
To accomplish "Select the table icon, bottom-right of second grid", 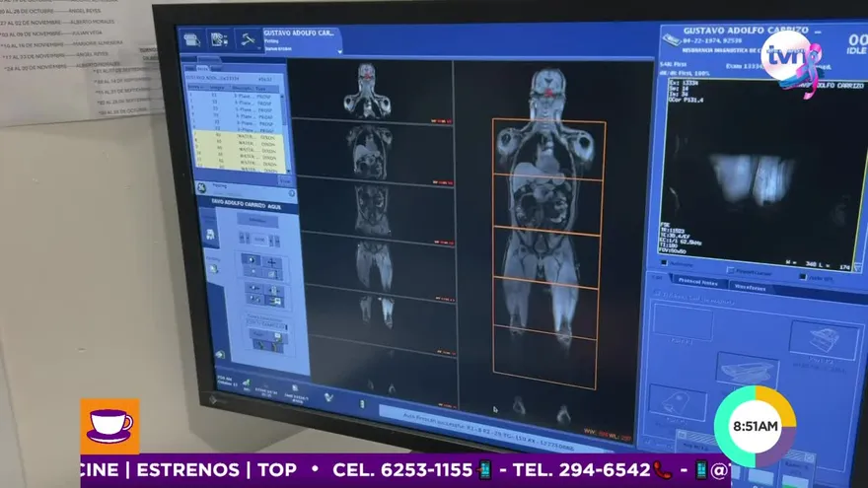I will (x=275, y=302).
